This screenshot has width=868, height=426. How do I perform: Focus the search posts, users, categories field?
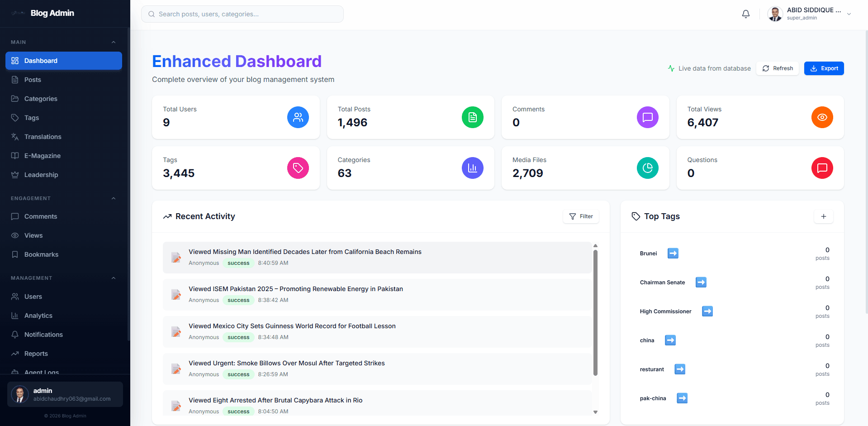click(242, 14)
